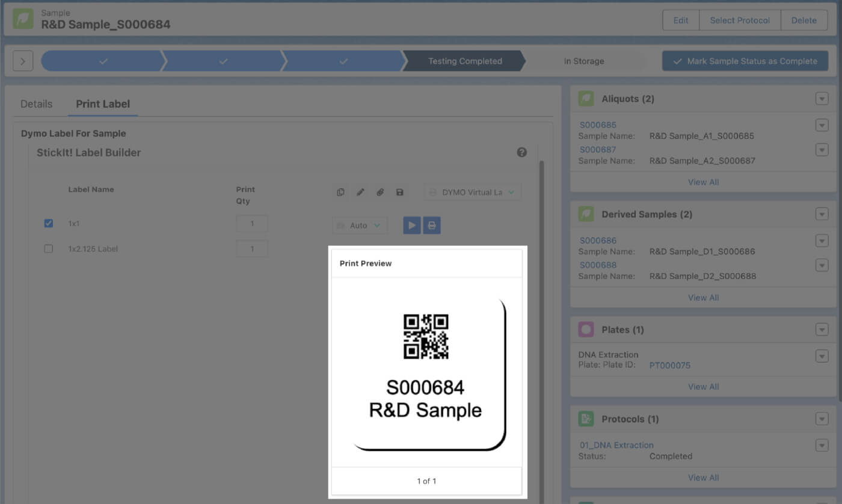This screenshot has width=842, height=504.
Task: Open S000687 row action dropdown
Action: pos(822,150)
